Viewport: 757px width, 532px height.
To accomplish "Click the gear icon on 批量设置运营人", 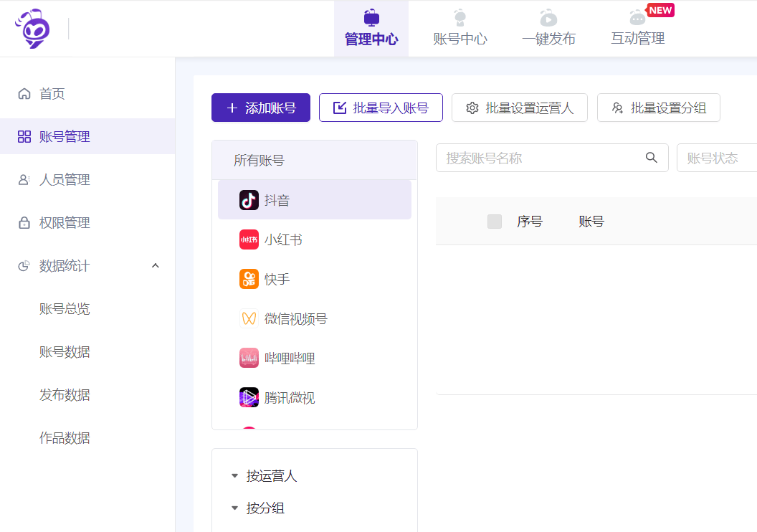I will [472, 108].
